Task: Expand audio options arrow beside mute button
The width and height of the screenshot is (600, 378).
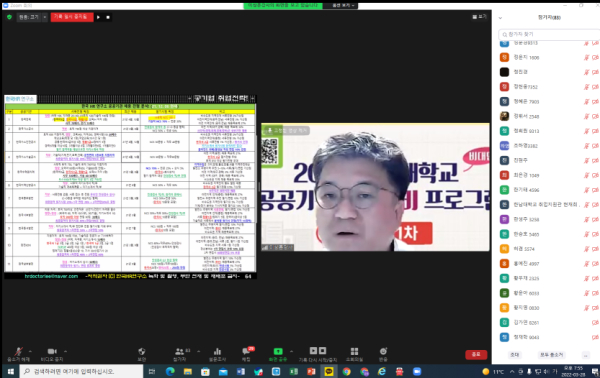Action: pos(30,351)
